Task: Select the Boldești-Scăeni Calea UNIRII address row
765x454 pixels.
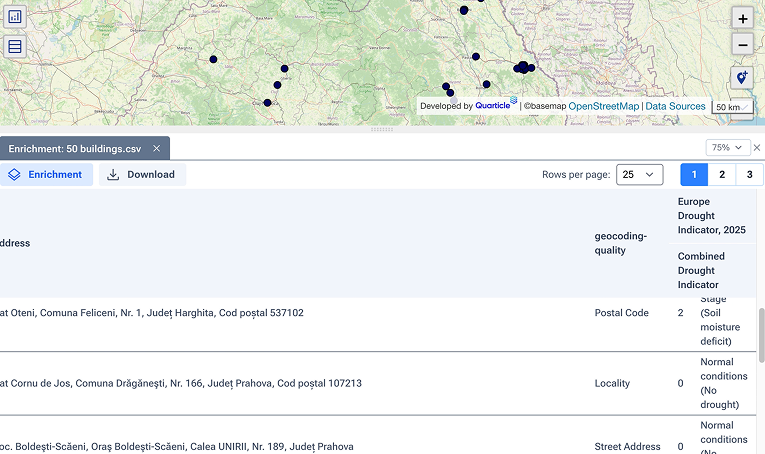Action: coord(177,446)
